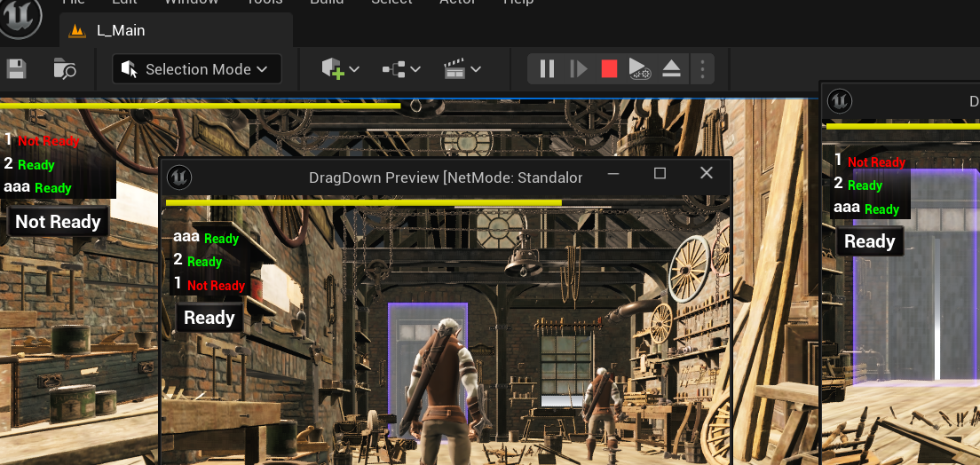This screenshot has width=980, height=465.
Task: Open the play options three-dot menu
Action: point(702,68)
